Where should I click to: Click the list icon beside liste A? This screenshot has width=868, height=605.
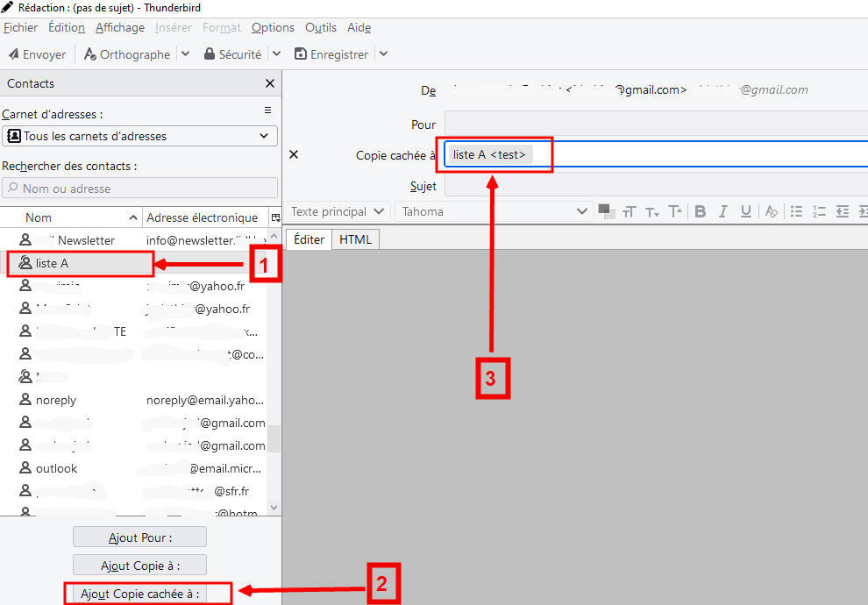pos(25,262)
